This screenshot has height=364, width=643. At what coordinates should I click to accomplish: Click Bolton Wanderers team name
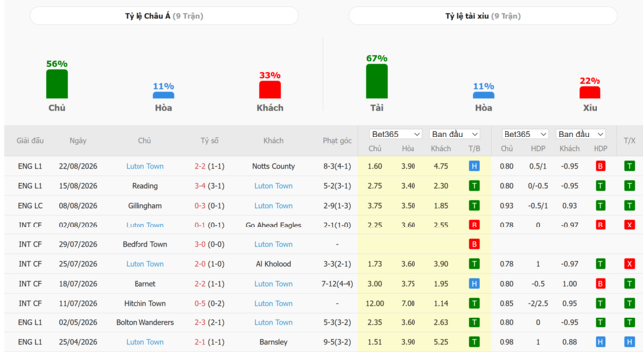point(144,323)
